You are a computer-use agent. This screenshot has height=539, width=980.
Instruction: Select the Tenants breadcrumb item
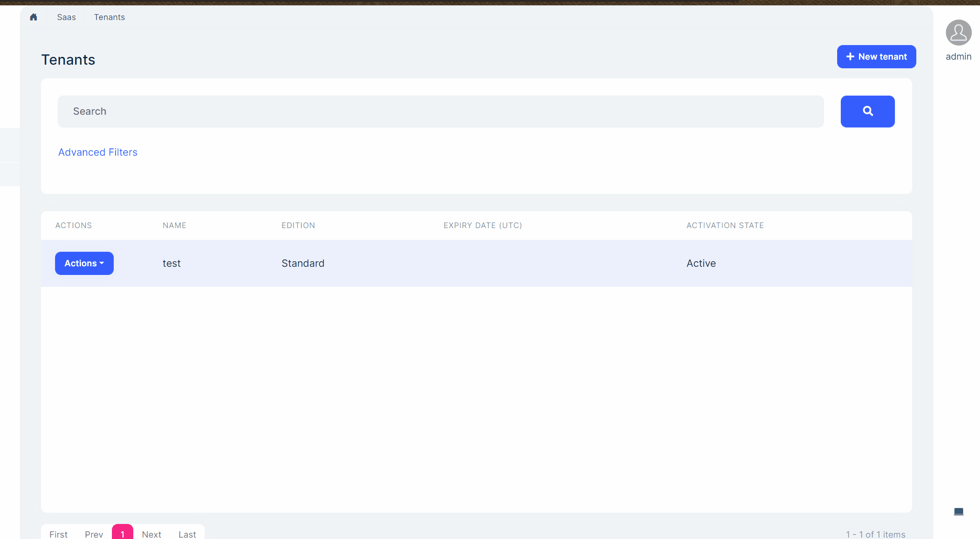point(109,17)
